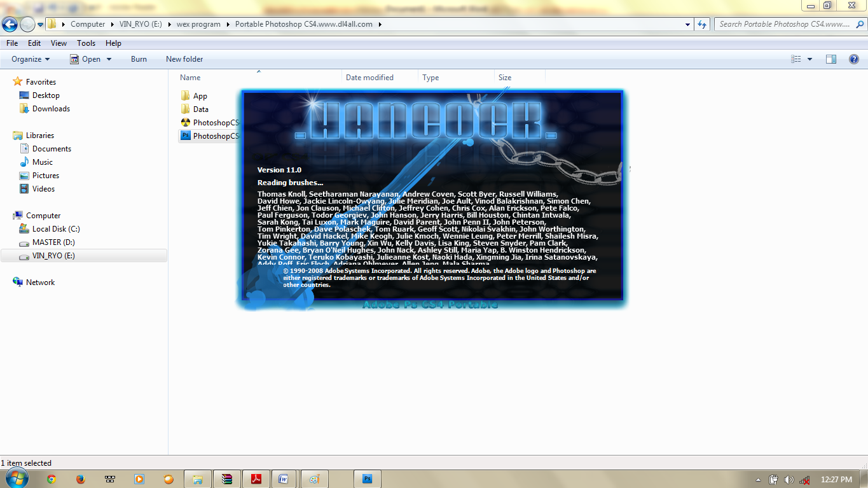868x488 pixels.
Task: Open the Documents library
Action: point(52,149)
